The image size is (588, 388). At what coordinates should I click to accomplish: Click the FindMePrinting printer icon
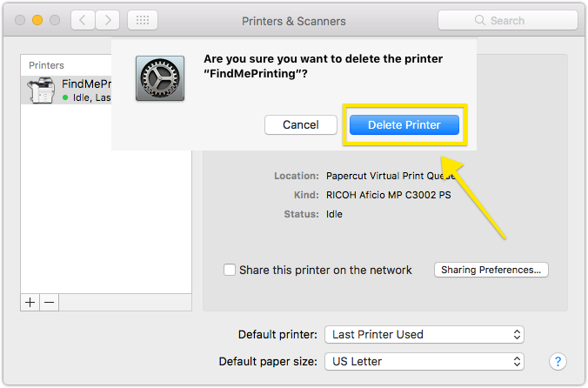43,90
